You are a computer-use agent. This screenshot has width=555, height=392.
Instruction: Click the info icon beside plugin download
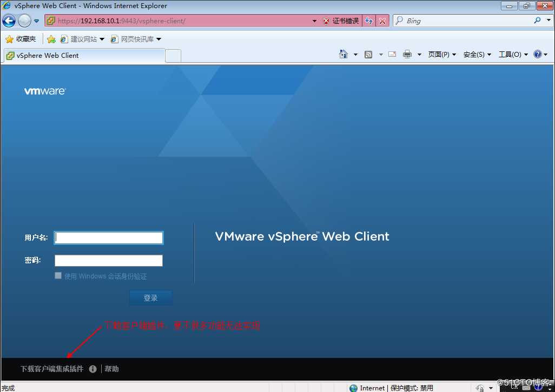(93, 369)
